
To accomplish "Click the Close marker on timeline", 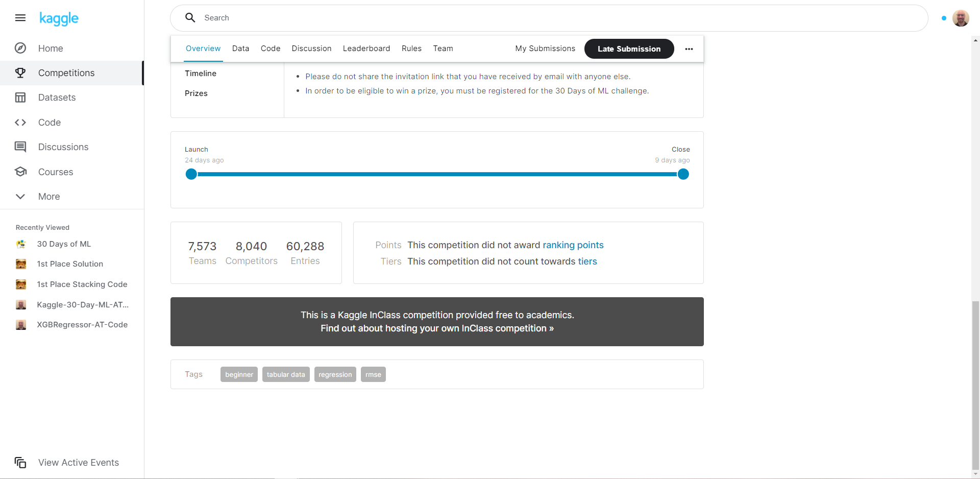I will (x=683, y=175).
